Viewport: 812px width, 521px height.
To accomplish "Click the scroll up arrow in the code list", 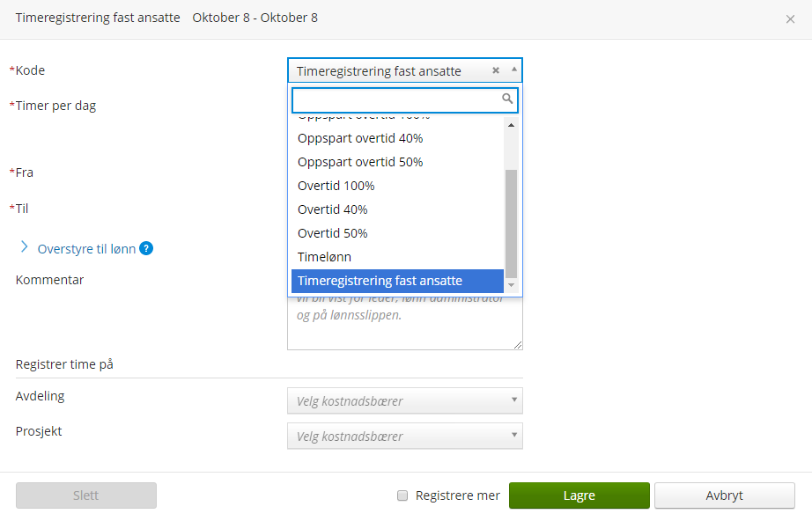I will pos(511,125).
